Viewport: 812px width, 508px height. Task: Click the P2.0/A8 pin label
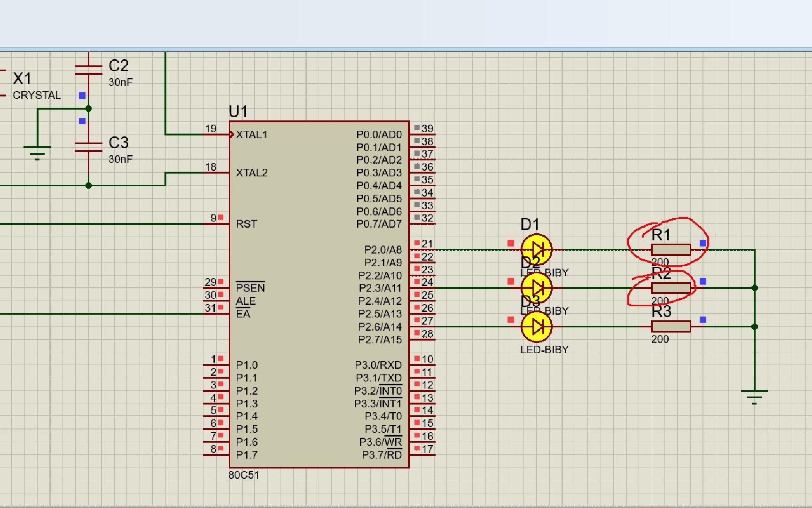pyautogui.click(x=383, y=250)
